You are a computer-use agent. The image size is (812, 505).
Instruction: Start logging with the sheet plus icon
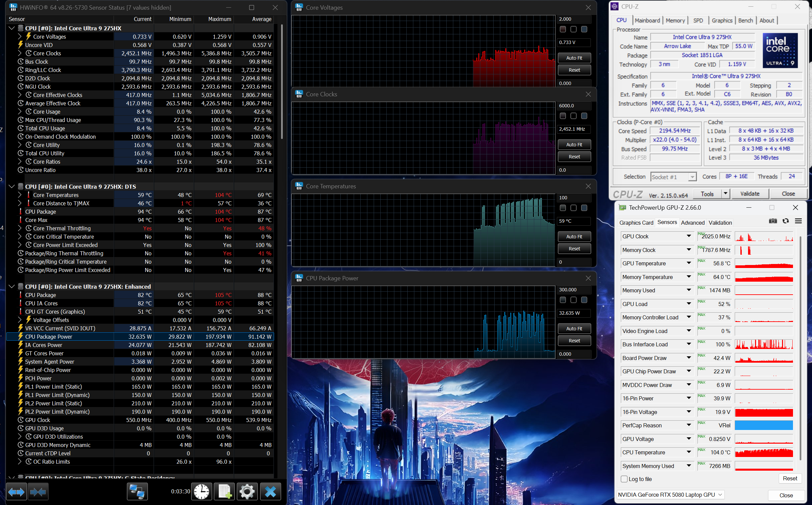(224, 492)
